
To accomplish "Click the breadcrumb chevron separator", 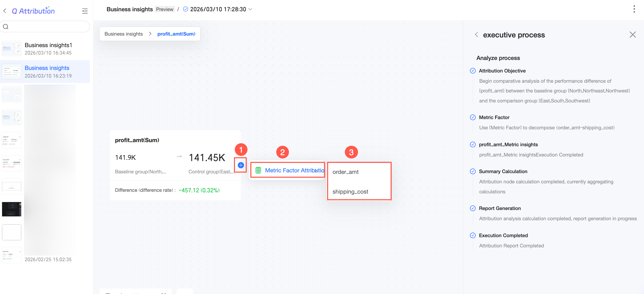I will pos(150,34).
